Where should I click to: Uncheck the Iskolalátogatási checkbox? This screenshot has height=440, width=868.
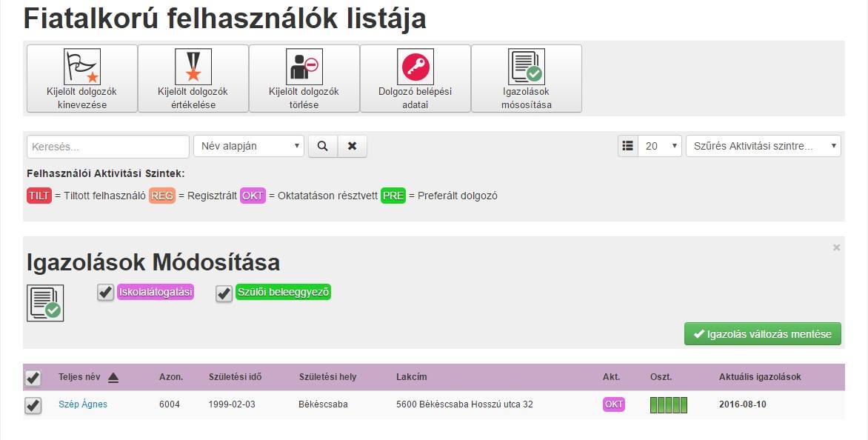pos(104,293)
